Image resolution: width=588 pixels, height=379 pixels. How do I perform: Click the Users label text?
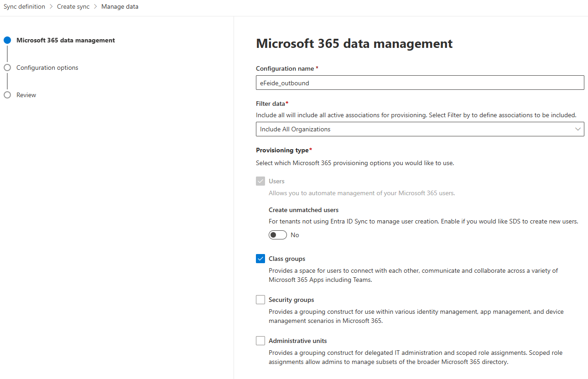[276, 181]
